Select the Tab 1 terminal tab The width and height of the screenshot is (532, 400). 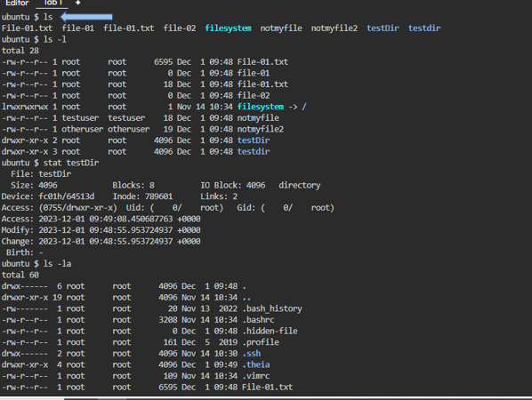[x=52, y=3]
